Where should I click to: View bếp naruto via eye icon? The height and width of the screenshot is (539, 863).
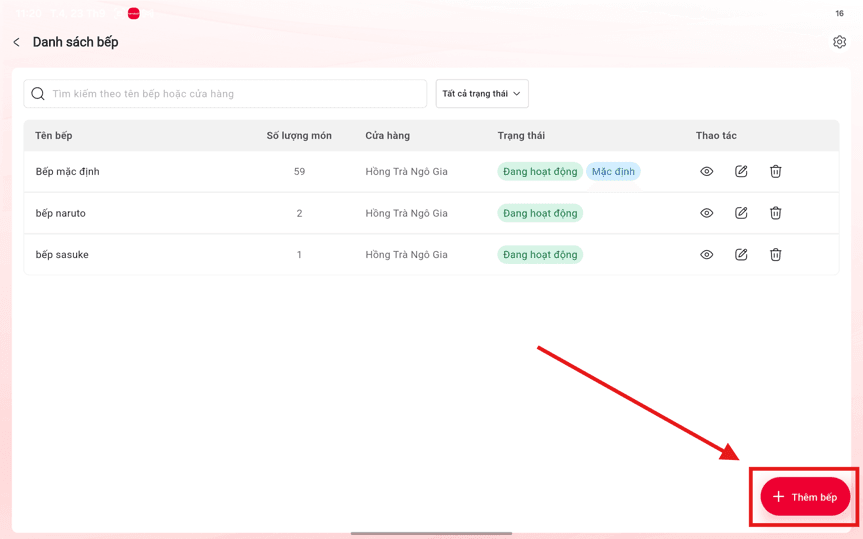[707, 213]
